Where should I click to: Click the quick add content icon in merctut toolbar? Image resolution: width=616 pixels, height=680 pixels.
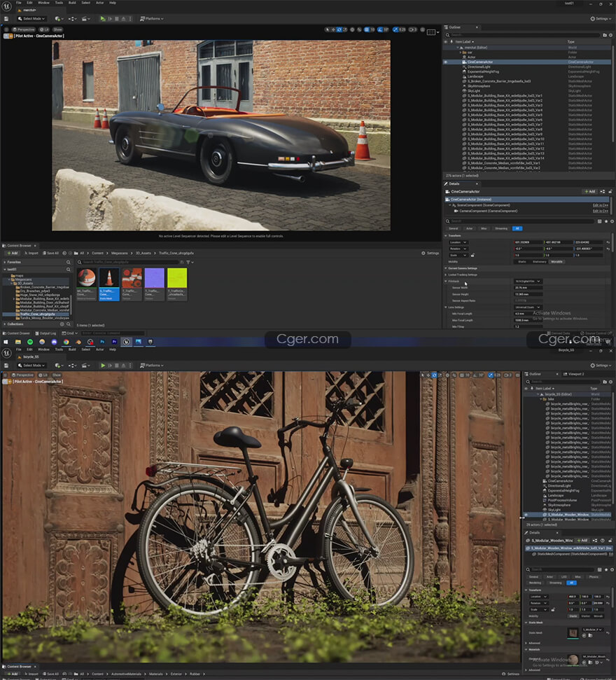tap(58, 19)
